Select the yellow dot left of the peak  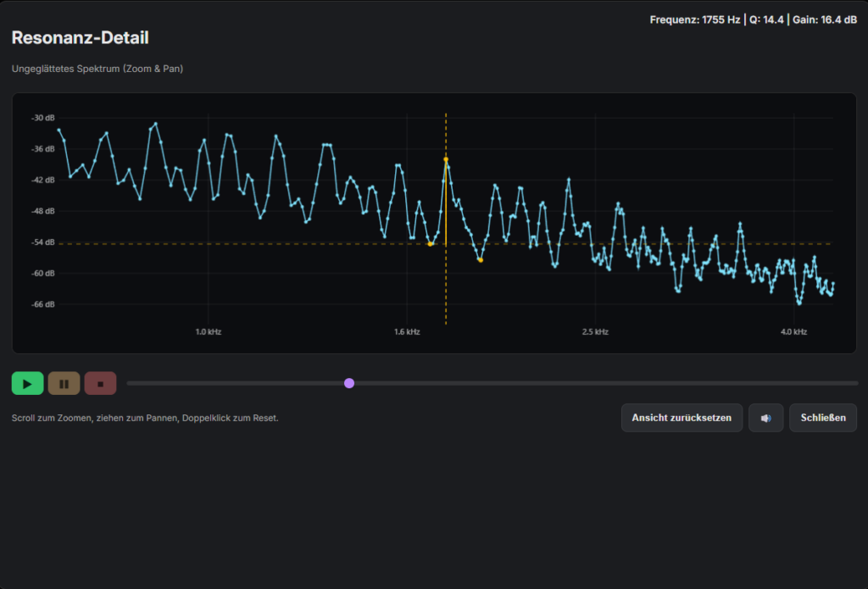431,244
